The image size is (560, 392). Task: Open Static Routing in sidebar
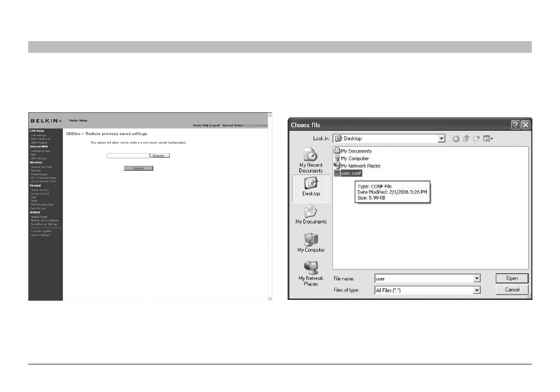39,143
